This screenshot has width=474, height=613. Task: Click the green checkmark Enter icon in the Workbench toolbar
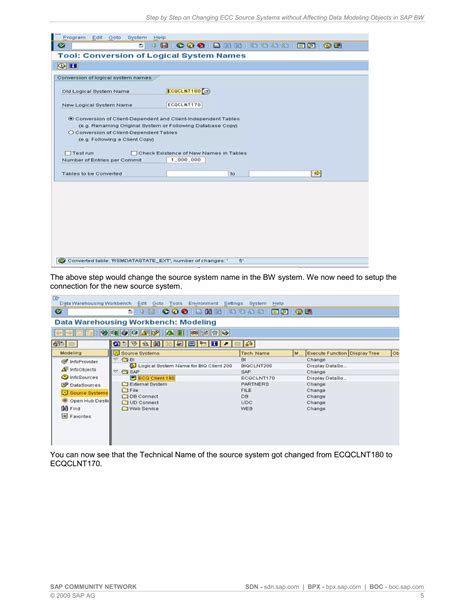coord(59,312)
